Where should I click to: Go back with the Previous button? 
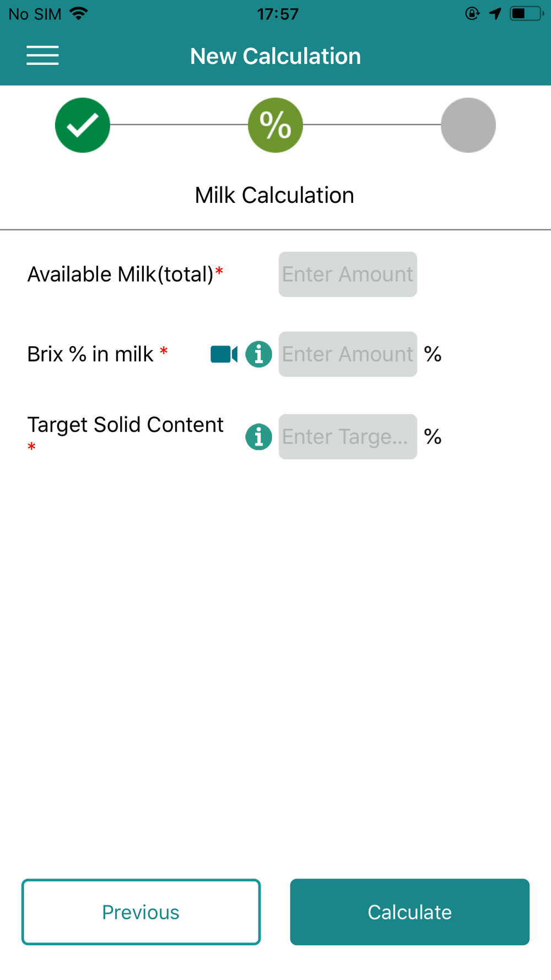click(141, 912)
